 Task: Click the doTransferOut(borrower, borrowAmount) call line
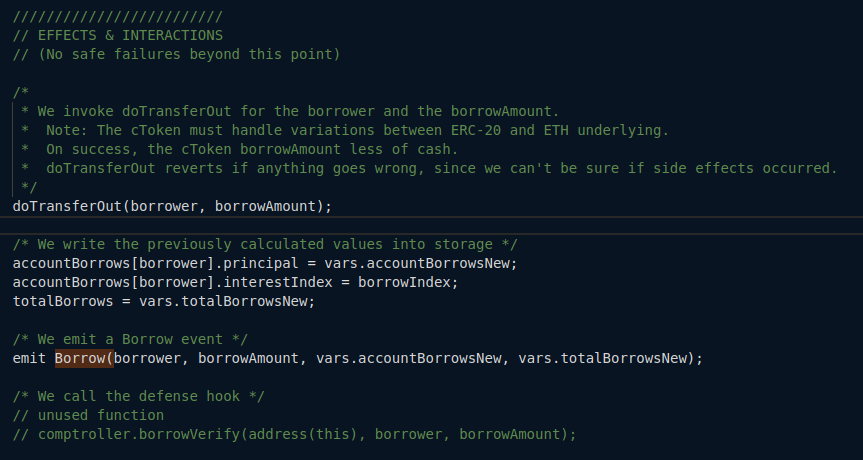click(172, 206)
